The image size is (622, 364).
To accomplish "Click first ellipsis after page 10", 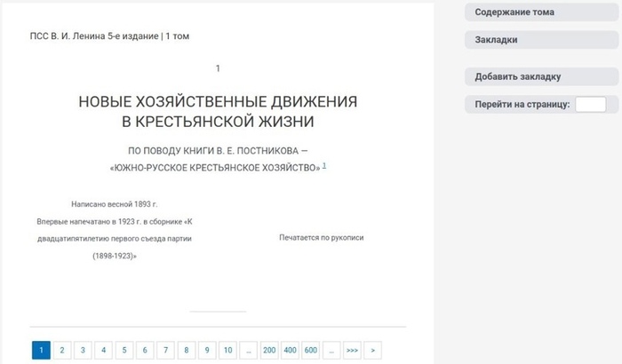I will point(248,350).
